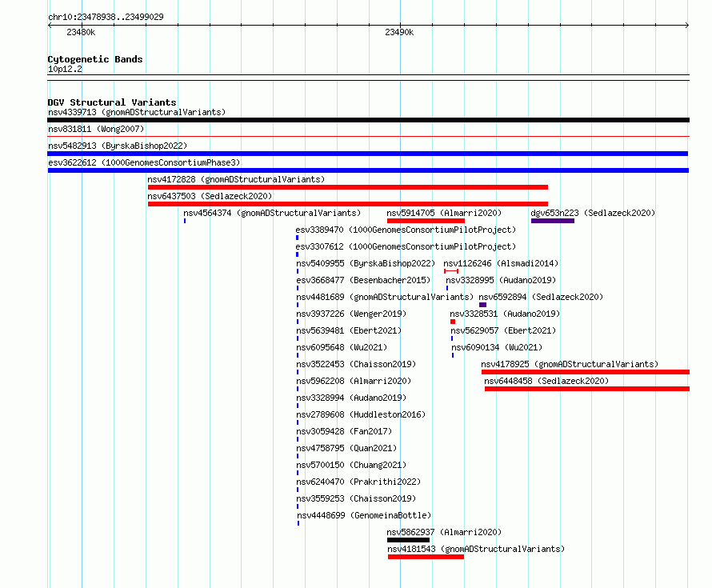Image resolution: width=712 pixels, height=588 pixels.
Task: Select nsv5629057 (Ebert2021) label
Action: (x=503, y=330)
